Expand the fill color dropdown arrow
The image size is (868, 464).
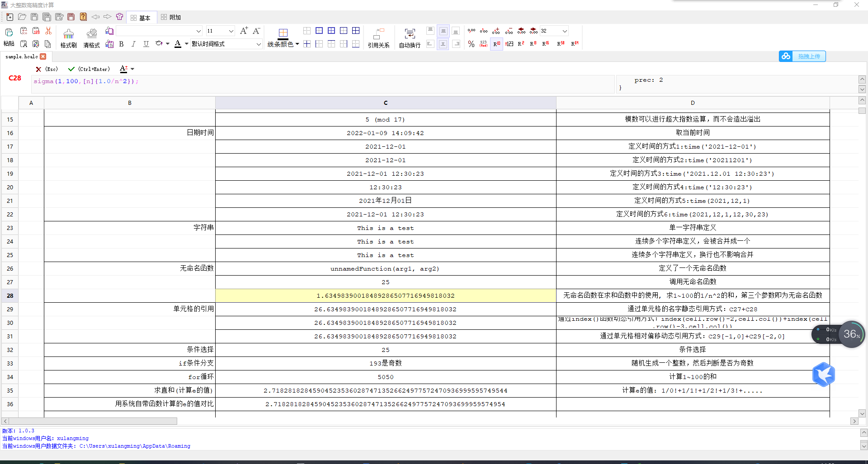(167, 44)
